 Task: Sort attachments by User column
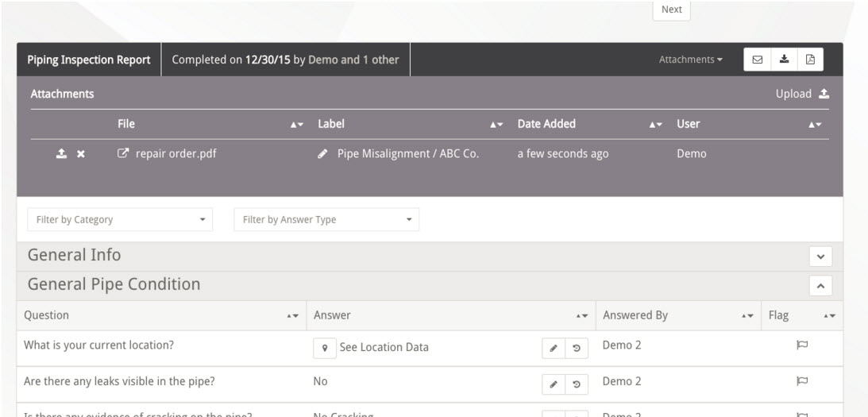tap(815, 125)
